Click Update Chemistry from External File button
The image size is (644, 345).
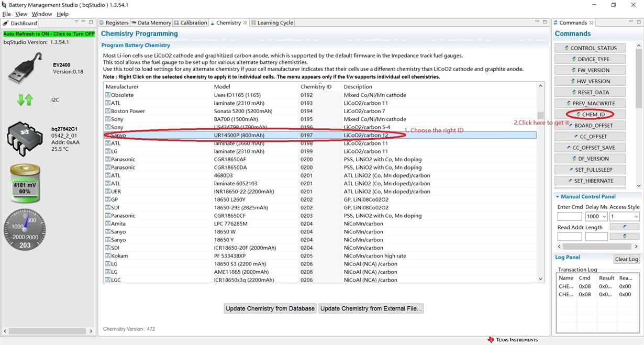[x=371, y=308]
